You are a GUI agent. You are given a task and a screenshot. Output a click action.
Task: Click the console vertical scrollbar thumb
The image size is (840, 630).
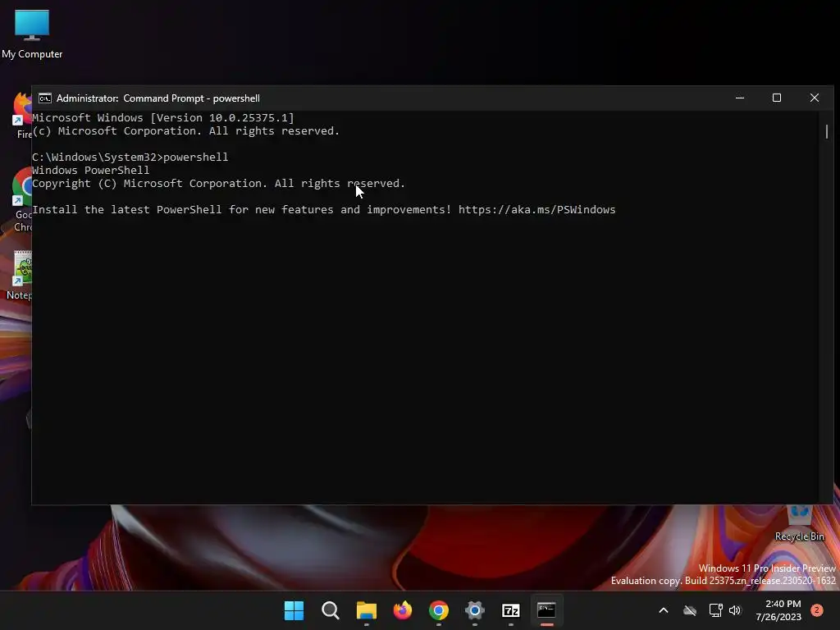[x=827, y=132]
